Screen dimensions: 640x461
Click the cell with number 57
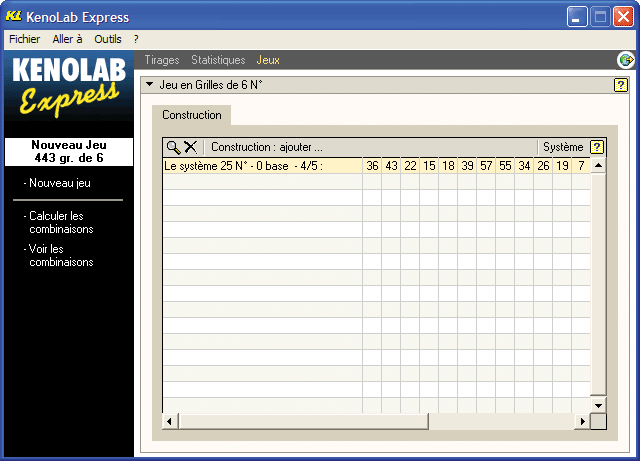tap(486, 166)
